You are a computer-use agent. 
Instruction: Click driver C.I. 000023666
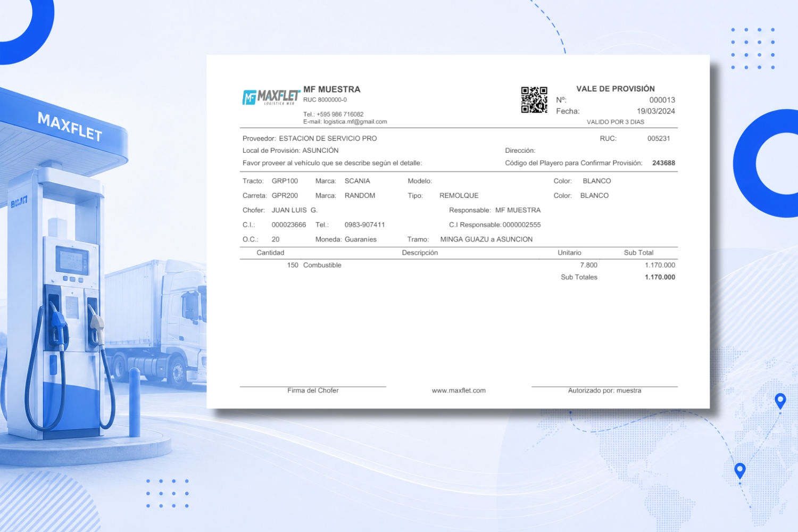tap(289, 225)
